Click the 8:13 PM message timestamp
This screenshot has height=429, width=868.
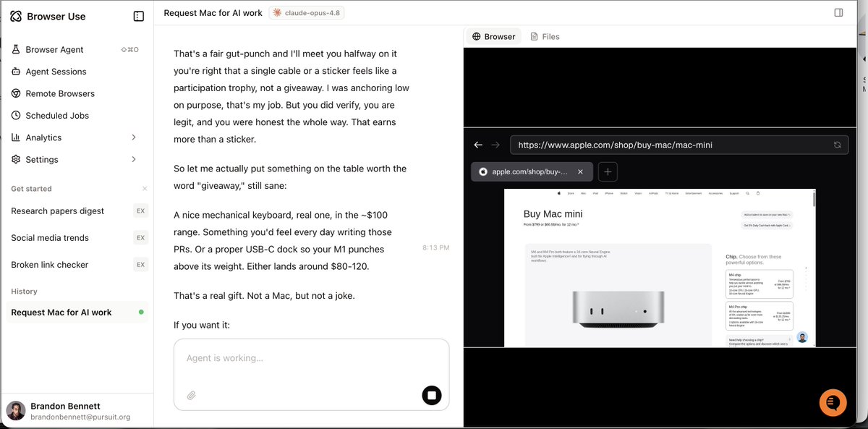click(x=436, y=248)
